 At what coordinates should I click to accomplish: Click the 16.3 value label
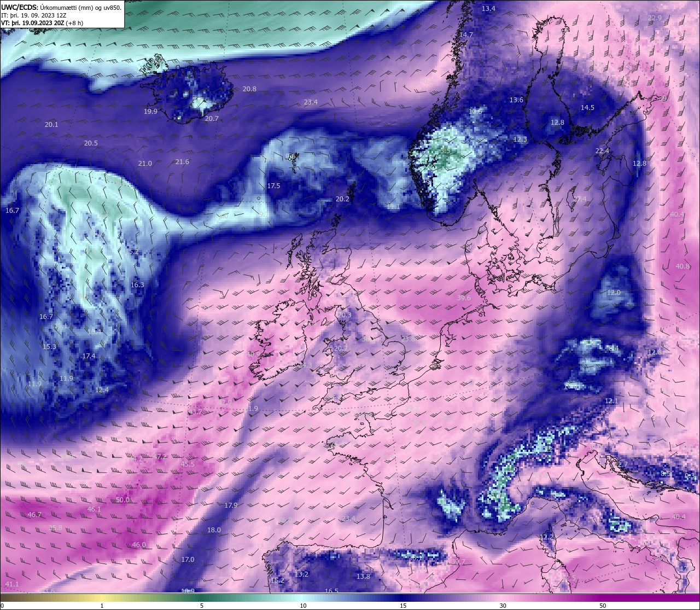click(x=137, y=285)
